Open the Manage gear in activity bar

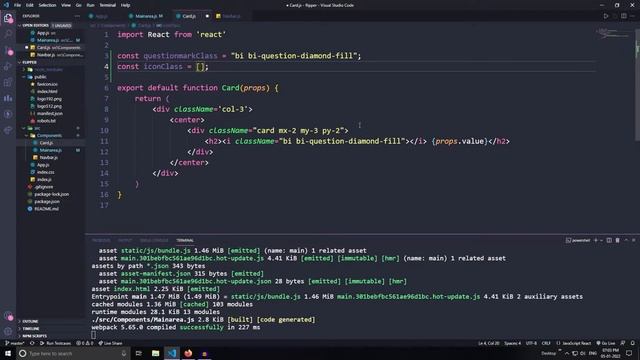[8, 331]
